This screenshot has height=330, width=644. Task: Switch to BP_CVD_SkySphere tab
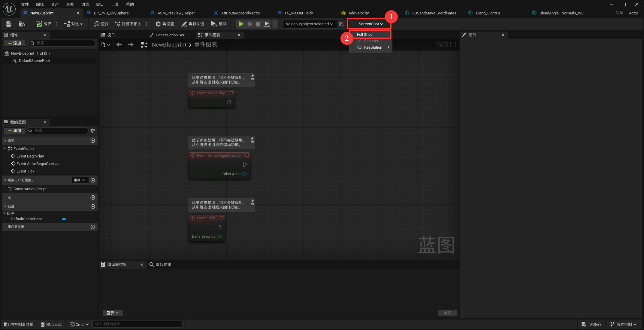click(111, 13)
